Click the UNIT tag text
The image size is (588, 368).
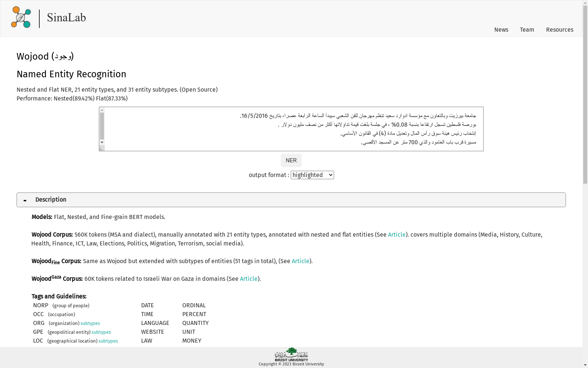tap(189, 332)
